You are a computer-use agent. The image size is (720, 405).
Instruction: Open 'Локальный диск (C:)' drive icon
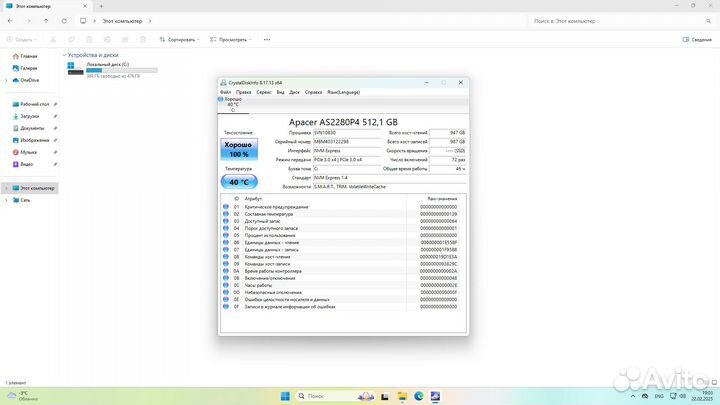76,67
